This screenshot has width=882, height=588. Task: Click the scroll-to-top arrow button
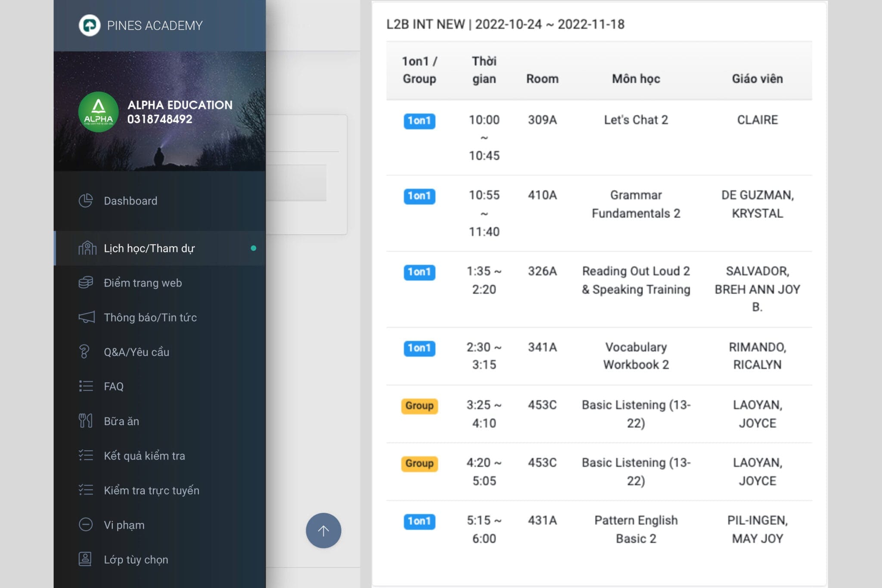pyautogui.click(x=323, y=530)
